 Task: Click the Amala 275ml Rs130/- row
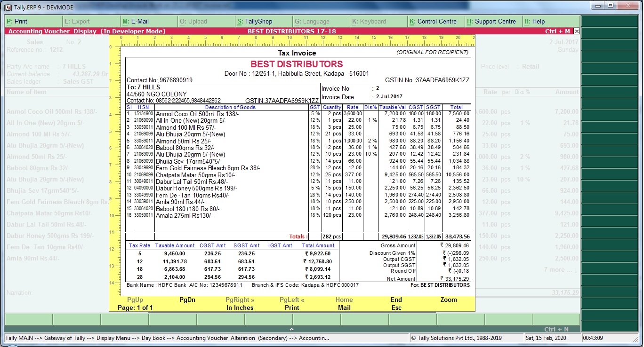point(298,215)
